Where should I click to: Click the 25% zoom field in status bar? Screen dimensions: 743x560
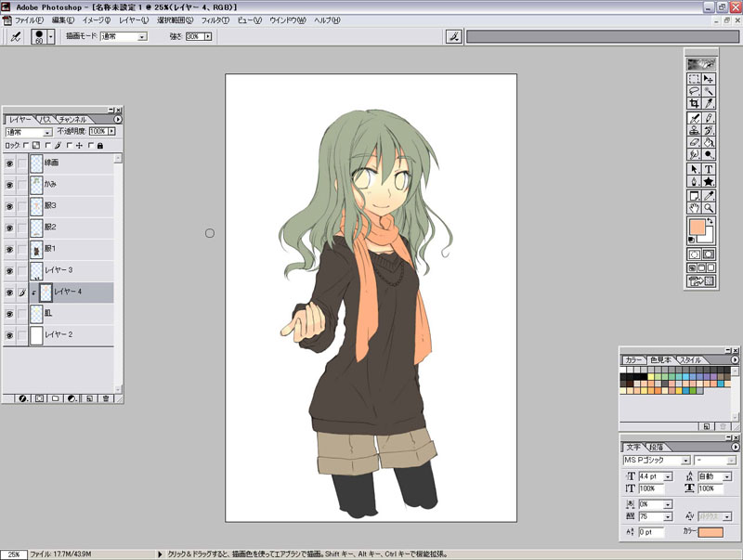pyautogui.click(x=14, y=554)
